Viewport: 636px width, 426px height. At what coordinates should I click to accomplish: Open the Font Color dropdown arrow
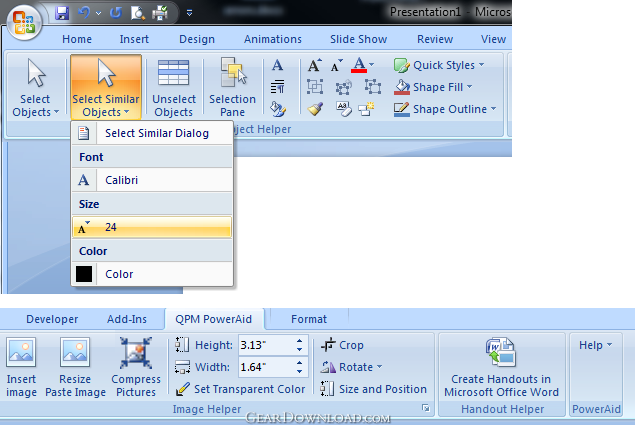pos(372,65)
